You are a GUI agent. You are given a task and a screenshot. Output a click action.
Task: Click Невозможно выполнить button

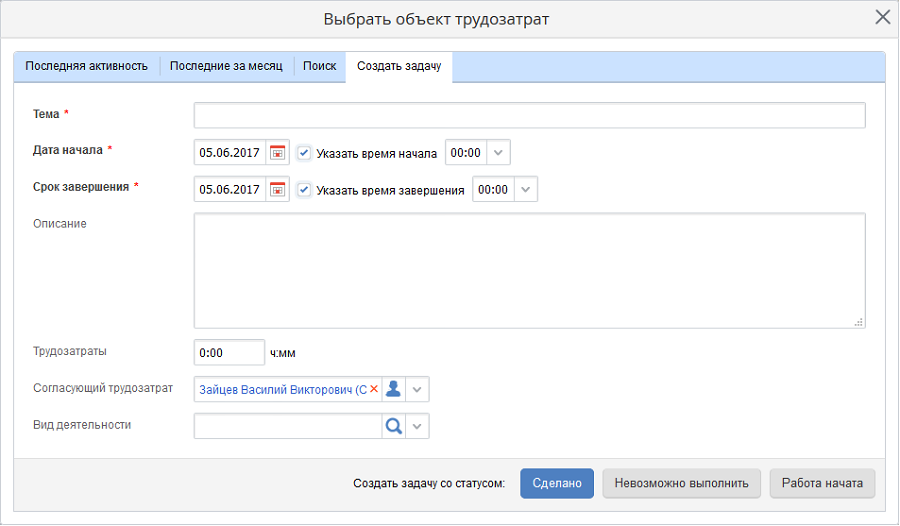pyautogui.click(x=681, y=483)
